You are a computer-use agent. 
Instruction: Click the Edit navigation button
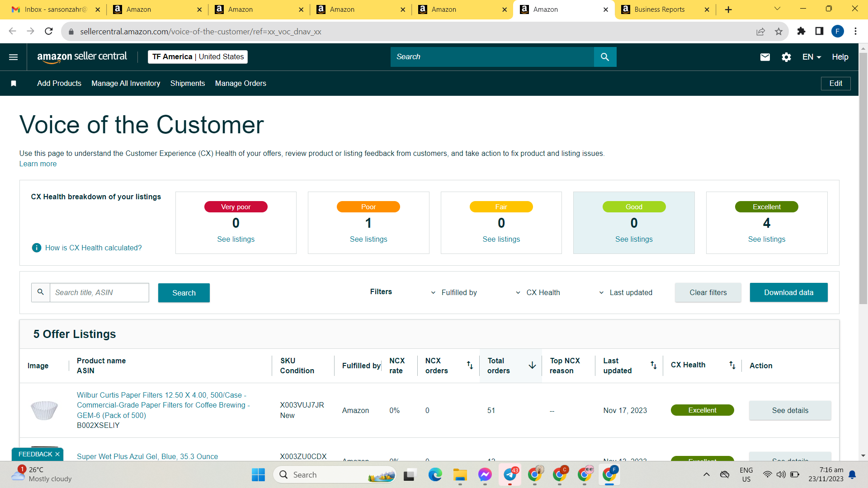click(835, 83)
